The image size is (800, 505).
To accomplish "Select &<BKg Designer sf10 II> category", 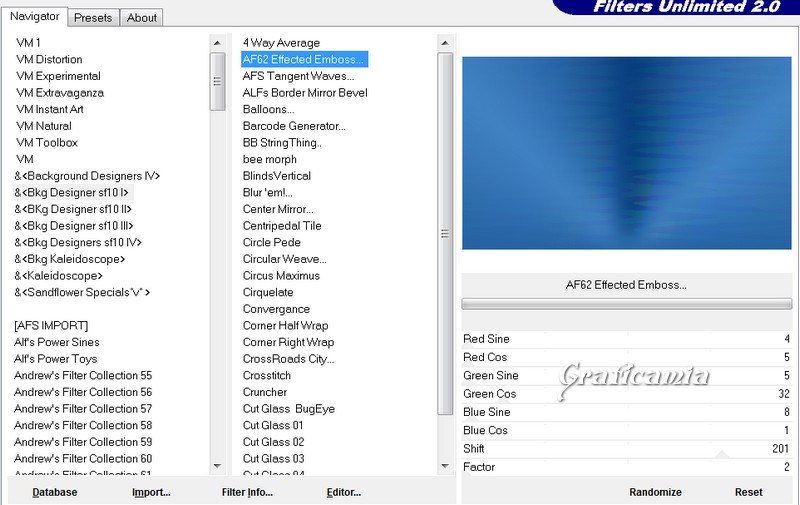I will coord(73,209).
